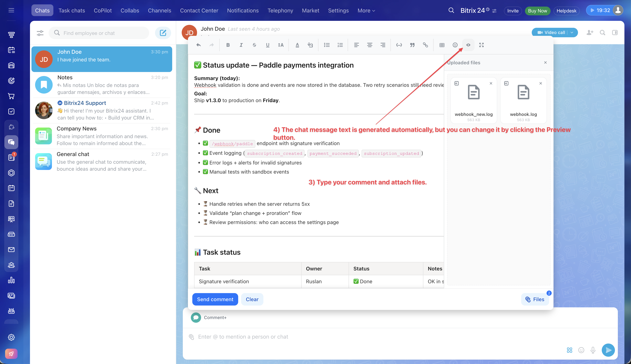Toggle the right sidebar panel icon

click(x=615, y=33)
